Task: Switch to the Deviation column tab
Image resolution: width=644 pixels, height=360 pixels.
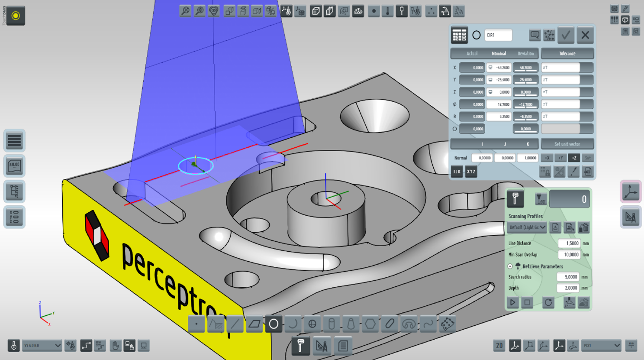Action: pos(525,54)
